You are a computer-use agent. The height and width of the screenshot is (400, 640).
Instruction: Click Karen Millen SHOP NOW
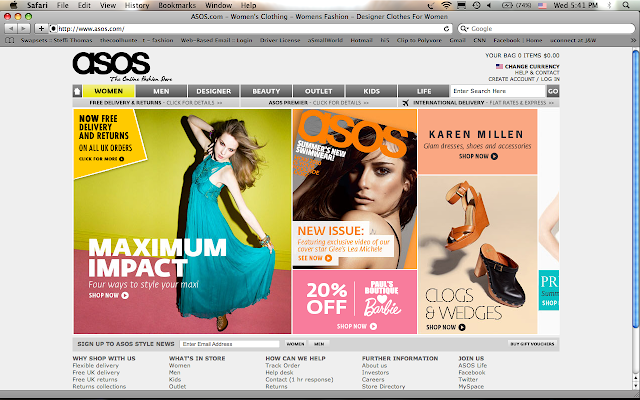478,156
